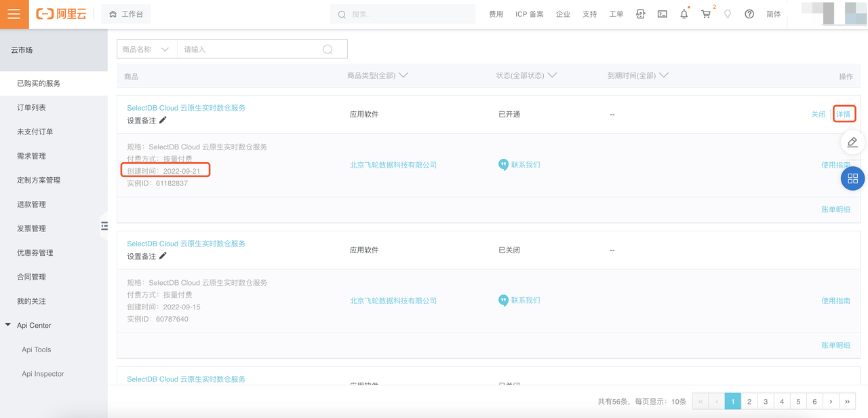Image resolution: width=868 pixels, height=418 pixels.
Task: Open the hamburger navigation menu
Action: [x=14, y=14]
